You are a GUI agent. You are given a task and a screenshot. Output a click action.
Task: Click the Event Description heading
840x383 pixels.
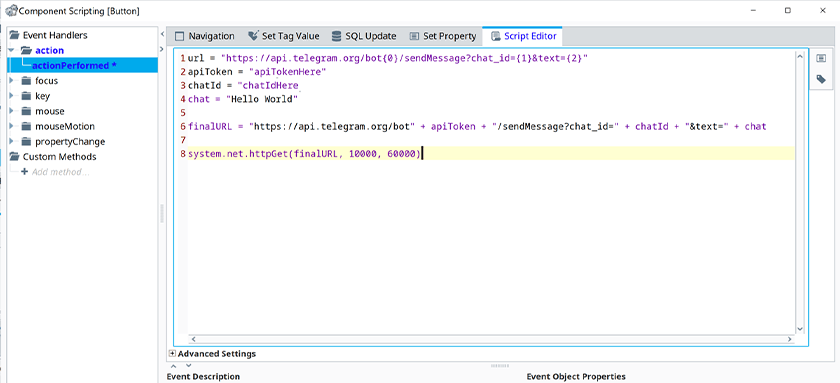(203, 377)
